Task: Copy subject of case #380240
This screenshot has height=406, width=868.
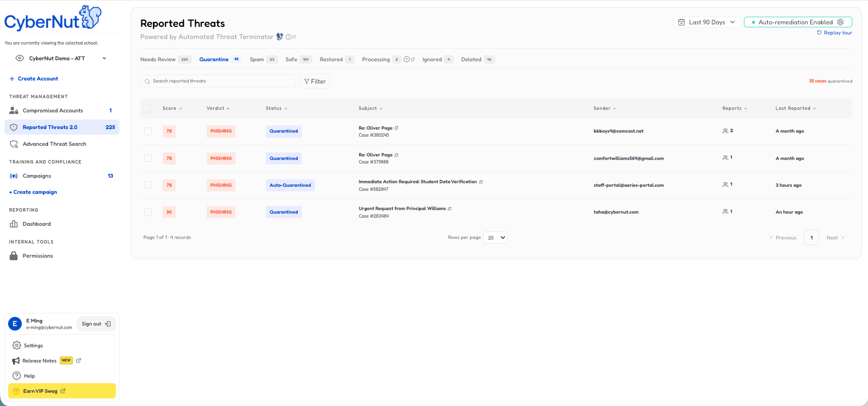Action: click(397, 128)
